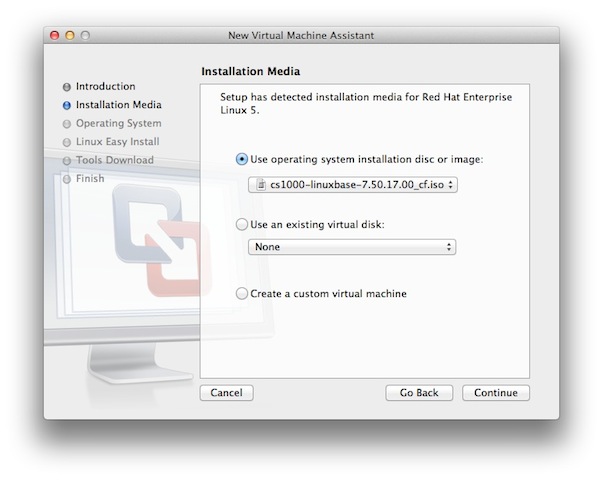This screenshot has width=603, height=480.
Task: Click Continue to proceed
Action: [496, 393]
